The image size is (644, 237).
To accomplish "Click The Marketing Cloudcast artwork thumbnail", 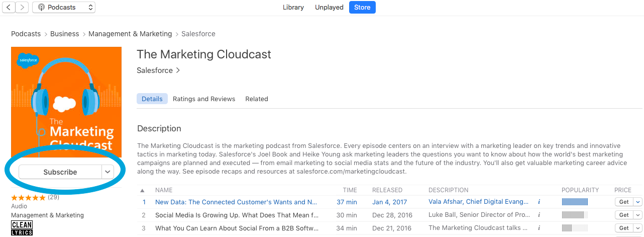I will (x=66, y=102).
